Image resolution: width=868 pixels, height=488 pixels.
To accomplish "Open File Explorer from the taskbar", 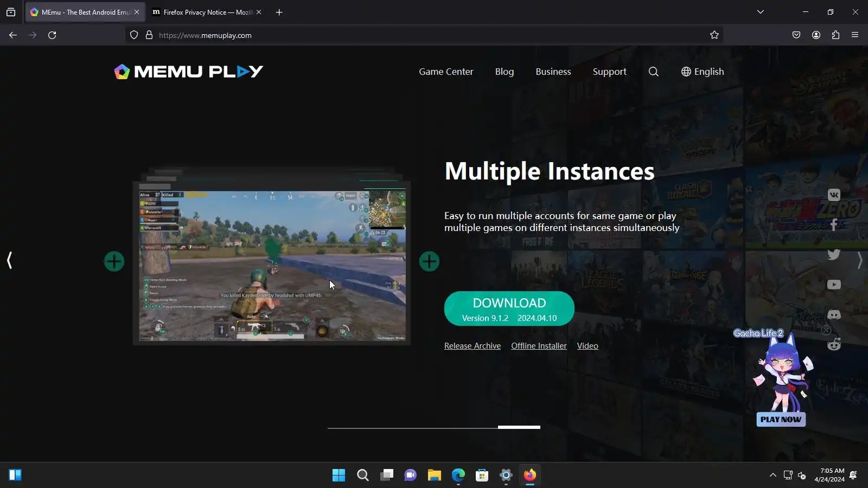I will tap(434, 476).
